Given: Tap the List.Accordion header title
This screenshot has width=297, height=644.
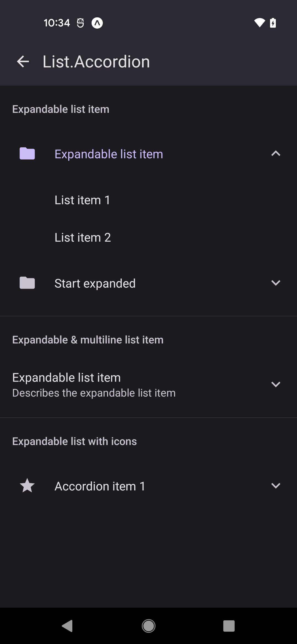Looking at the screenshot, I should coord(96,62).
